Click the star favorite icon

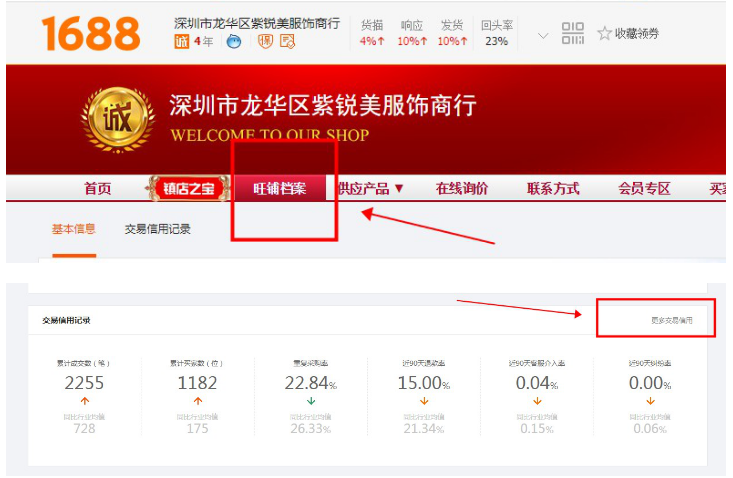pos(604,33)
